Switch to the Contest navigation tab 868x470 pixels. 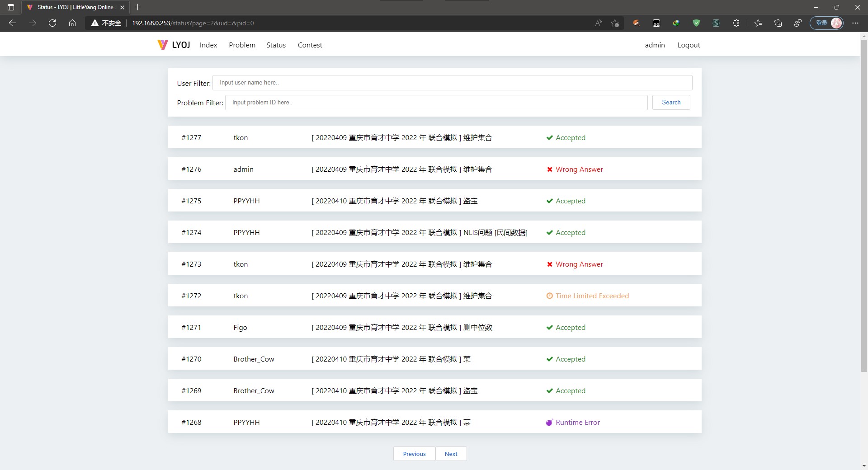point(310,45)
